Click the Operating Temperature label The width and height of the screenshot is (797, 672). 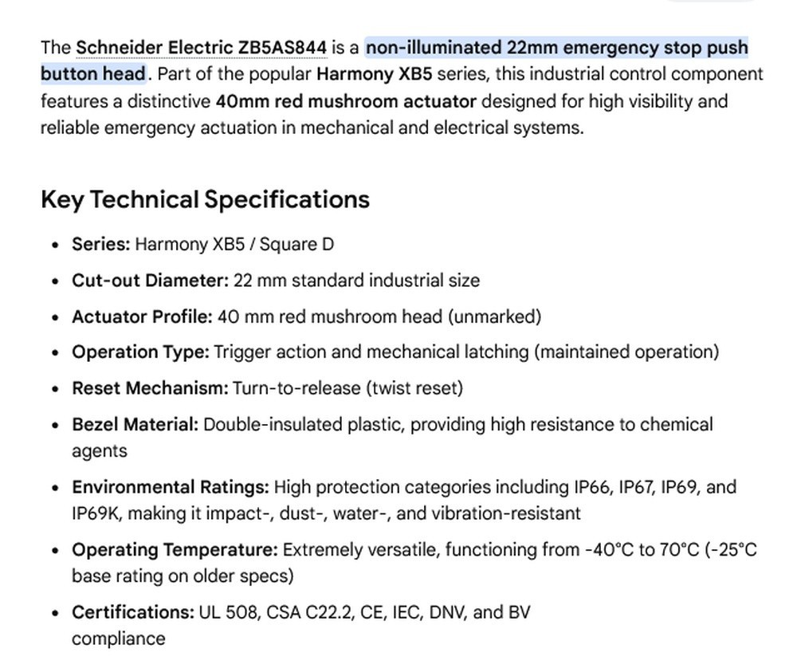coord(175,550)
